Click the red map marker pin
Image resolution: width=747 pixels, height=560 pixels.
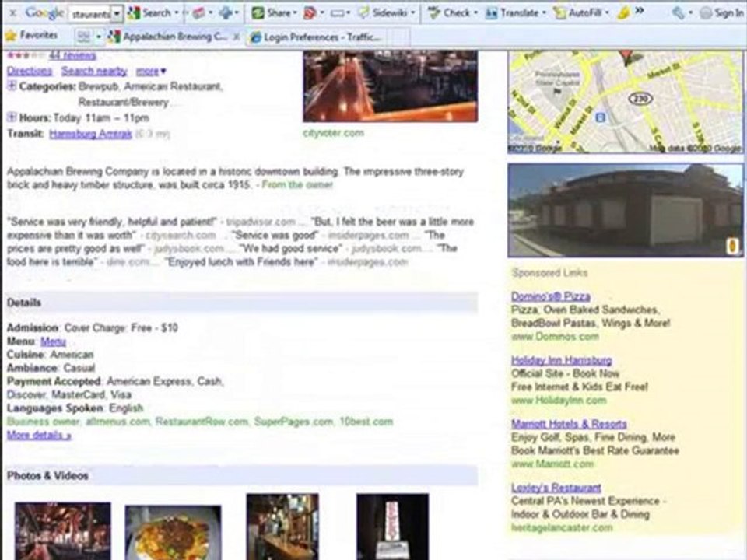627,58
